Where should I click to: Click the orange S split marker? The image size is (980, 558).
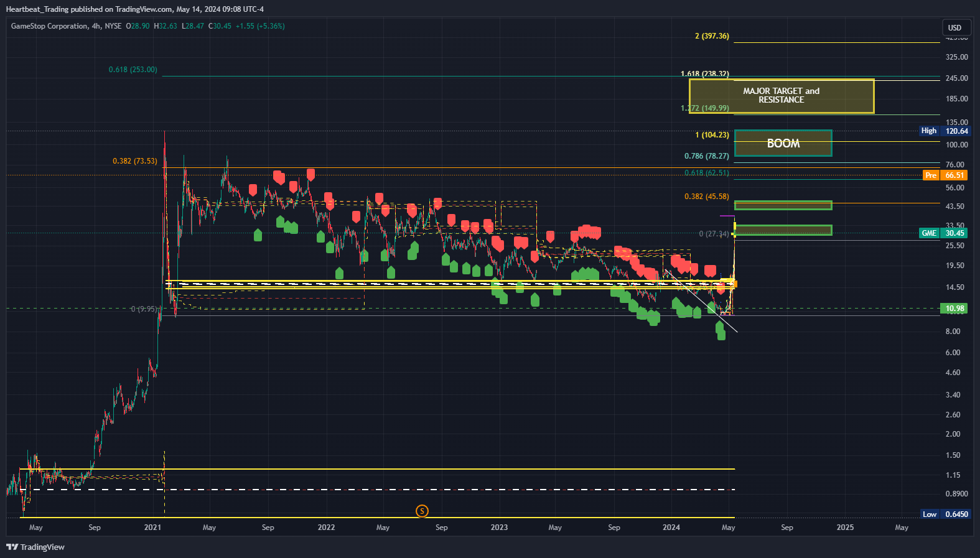click(x=422, y=511)
